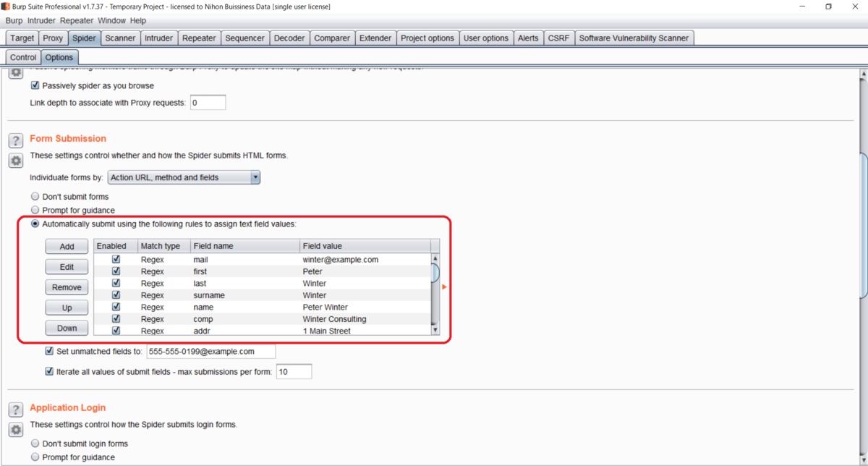Select Don't submit login forms option

(x=35, y=444)
